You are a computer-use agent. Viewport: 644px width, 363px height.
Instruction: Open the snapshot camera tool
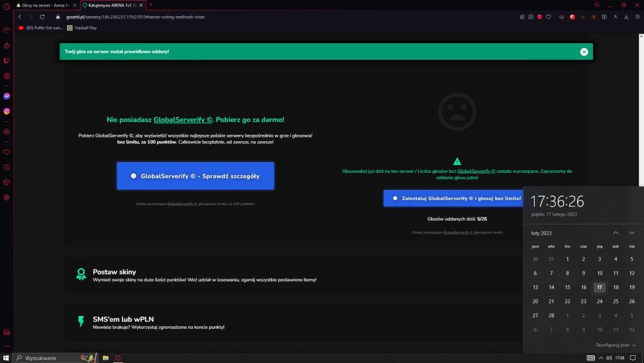point(531,17)
